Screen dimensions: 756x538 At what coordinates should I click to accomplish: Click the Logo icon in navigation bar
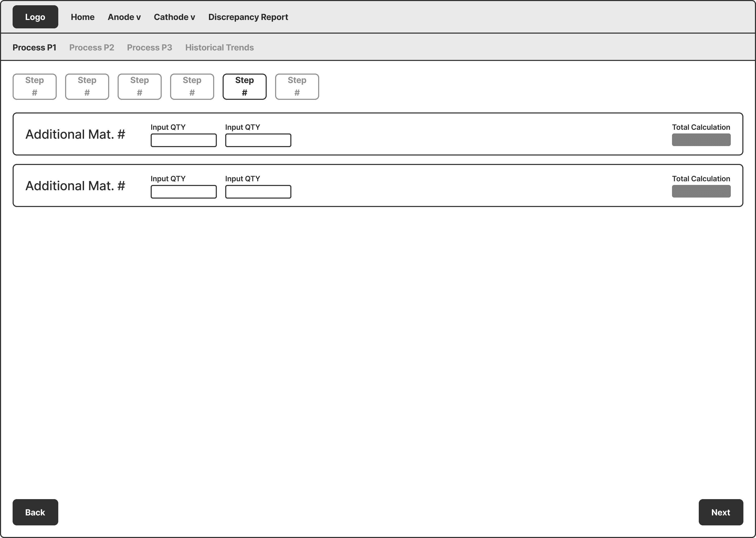tap(35, 17)
